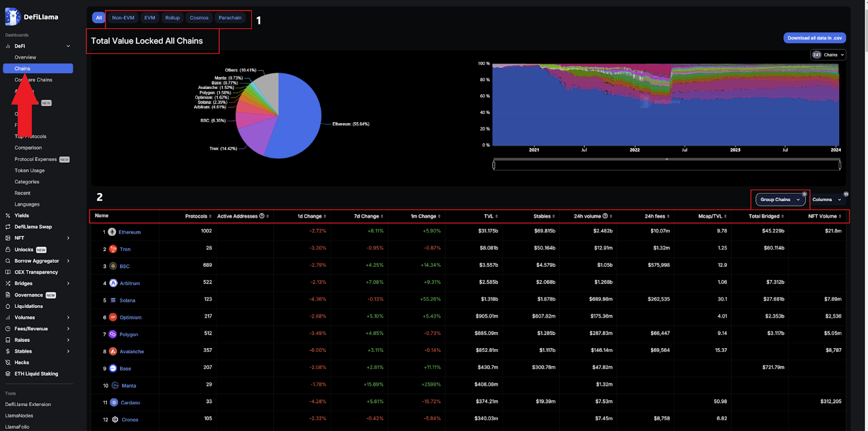Open Token Usage in sidebar
Image resolution: width=868 pixels, height=431 pixels.
(30, 171)
